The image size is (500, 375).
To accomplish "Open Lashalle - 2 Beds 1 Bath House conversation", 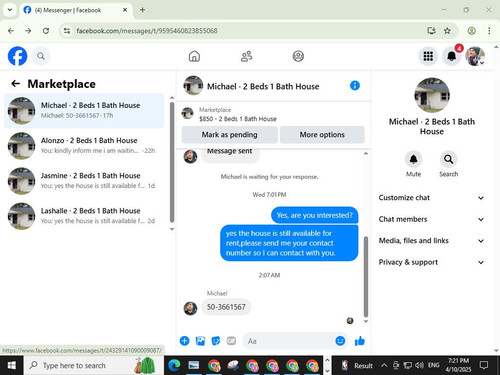I will pyautogui.click(x=84, y=216).
